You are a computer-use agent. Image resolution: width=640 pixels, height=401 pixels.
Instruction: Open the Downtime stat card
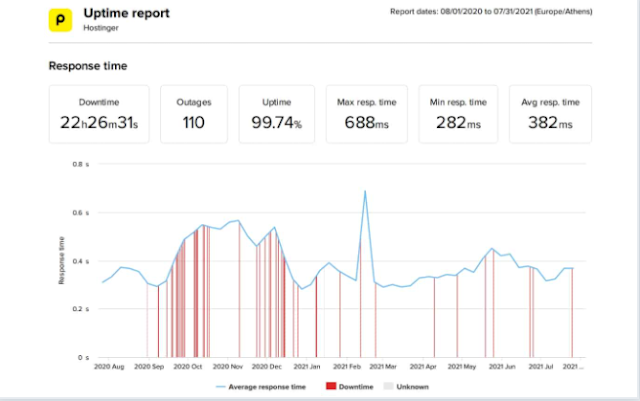(x=99, y=114)
